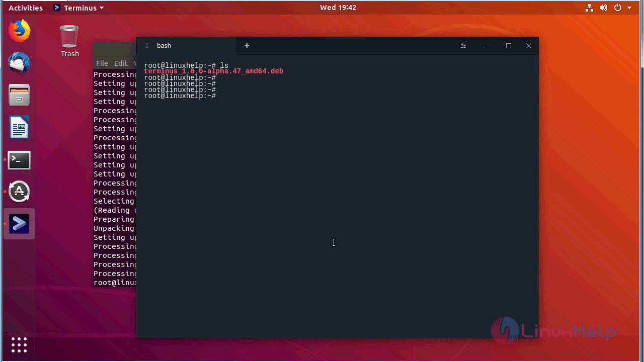Screen dimensions: 644x362
Task: Maximize the Terminus window
Action: [509, 46]
